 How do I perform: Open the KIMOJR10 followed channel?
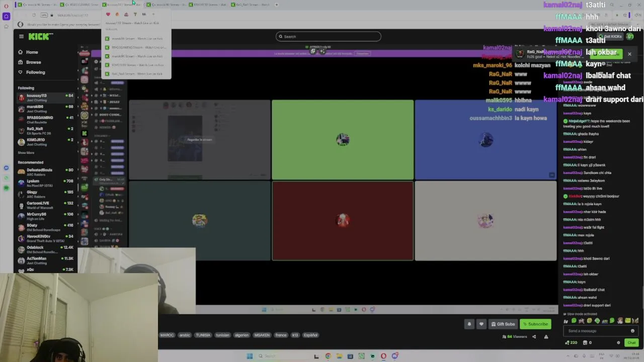pos(45,142)
